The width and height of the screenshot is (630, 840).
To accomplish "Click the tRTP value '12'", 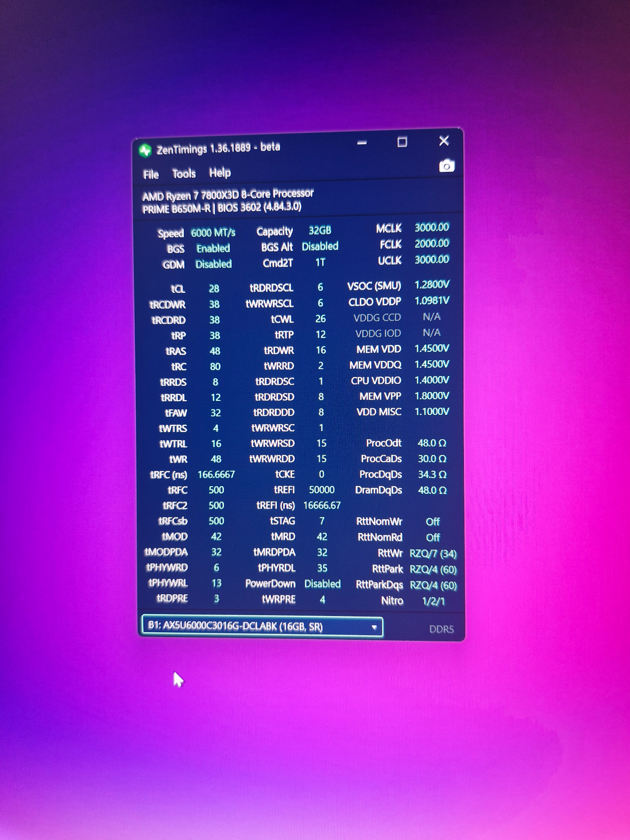I will click(321, 334).
